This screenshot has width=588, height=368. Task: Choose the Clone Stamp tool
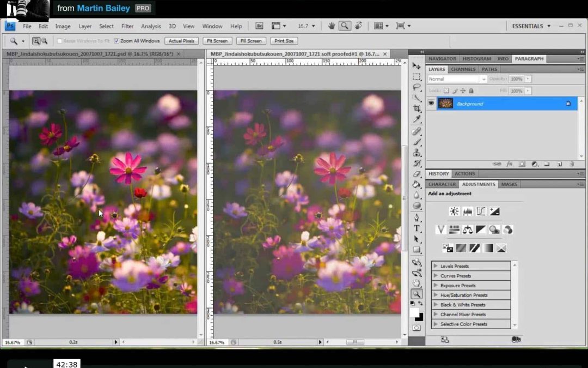tap(417, 153)
